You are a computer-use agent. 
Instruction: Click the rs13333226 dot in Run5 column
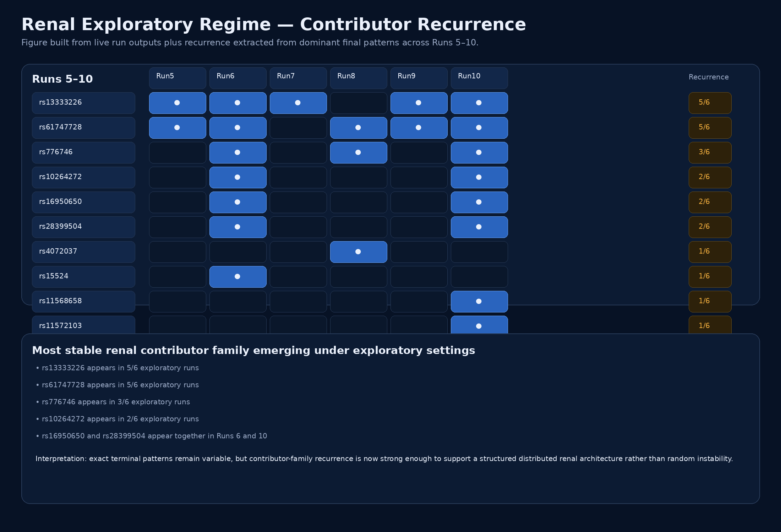tap(177, 103)
